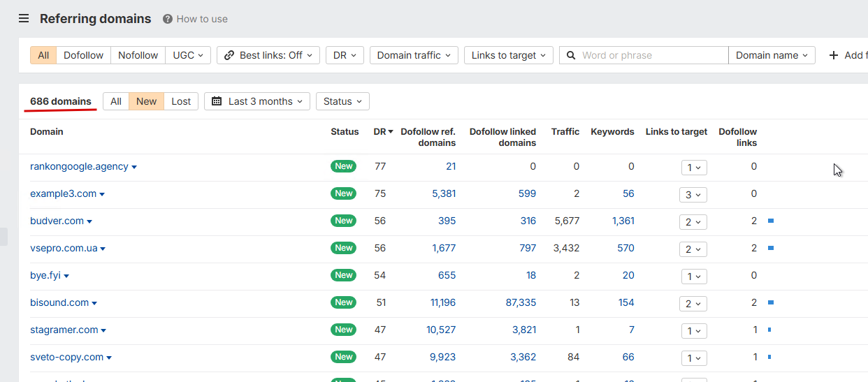This screenshot has width=868, height=382.
Task: Click the New status badge for budver.com
Action: click(x=343, y=221)
